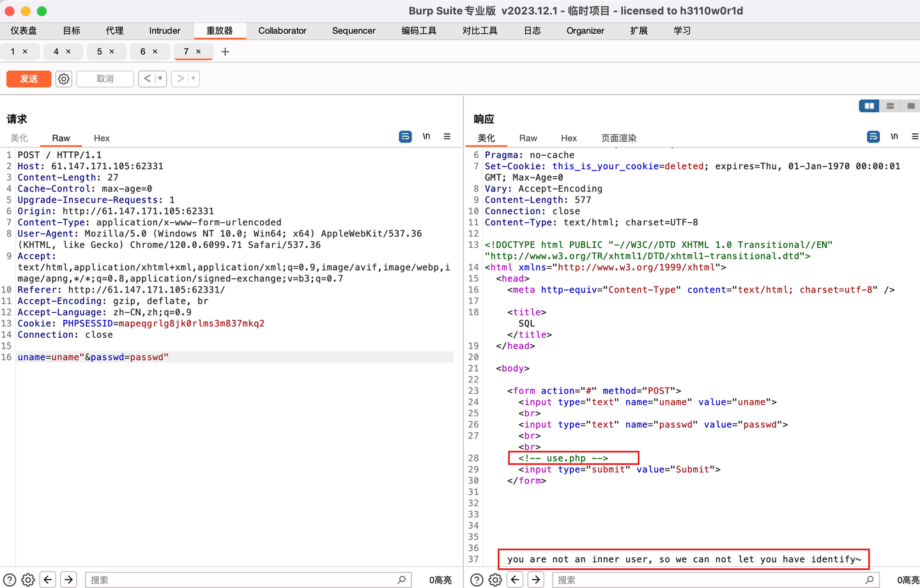Enable the stacked horizontal layout view
920x588 pixels.
(x=891, y=105)
